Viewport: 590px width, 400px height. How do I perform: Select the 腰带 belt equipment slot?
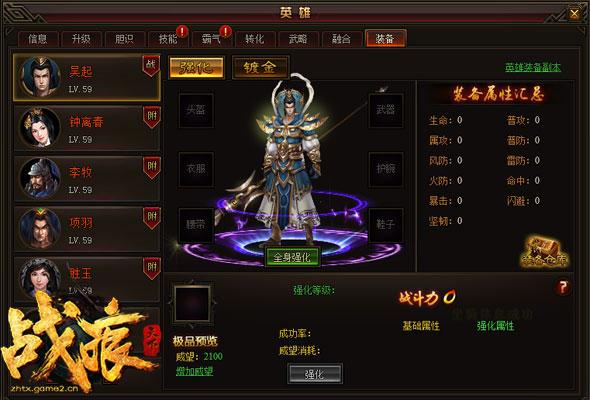coord(196,225)
